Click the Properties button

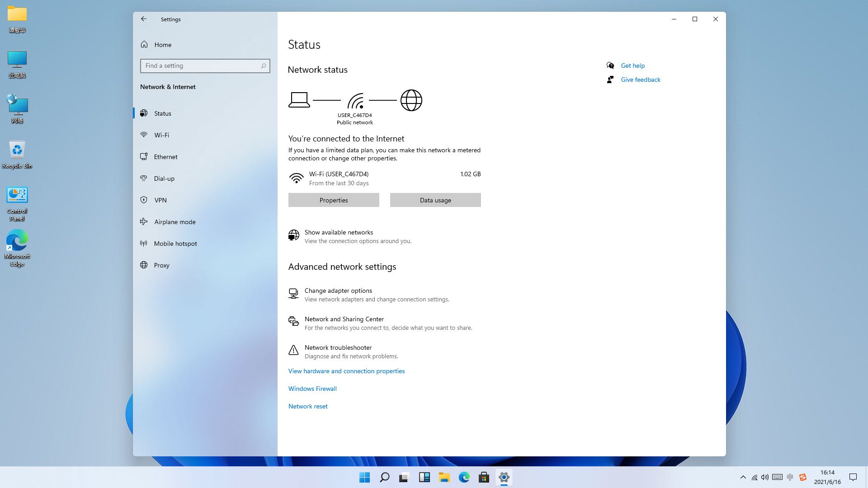click(334, 200)
